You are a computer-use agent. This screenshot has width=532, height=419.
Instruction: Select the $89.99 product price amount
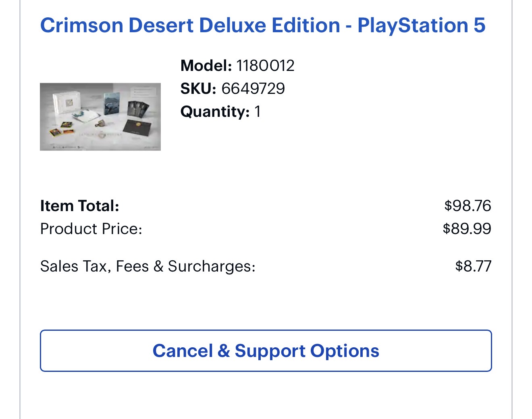[467, 229]
